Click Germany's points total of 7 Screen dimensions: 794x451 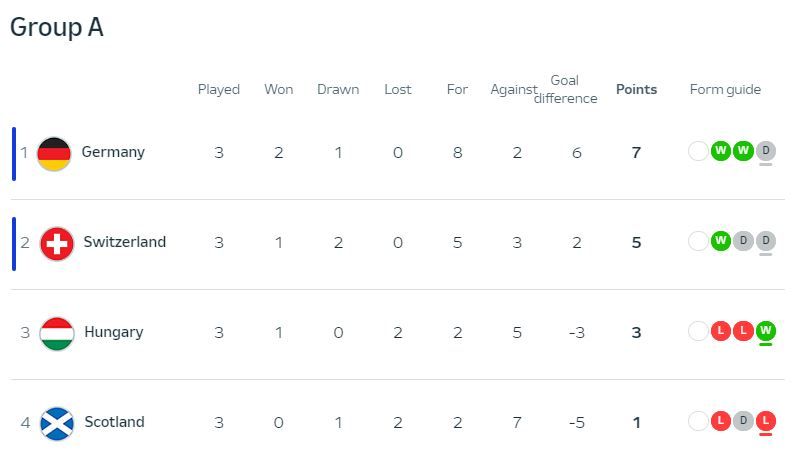click(636, 152)
